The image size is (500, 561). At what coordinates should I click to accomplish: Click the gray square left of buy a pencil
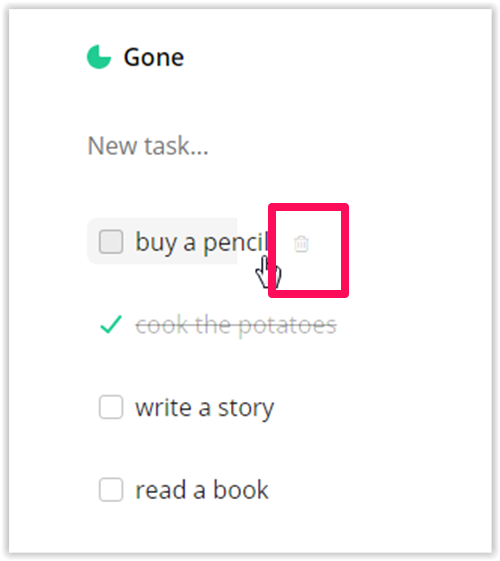coord(111,242)
